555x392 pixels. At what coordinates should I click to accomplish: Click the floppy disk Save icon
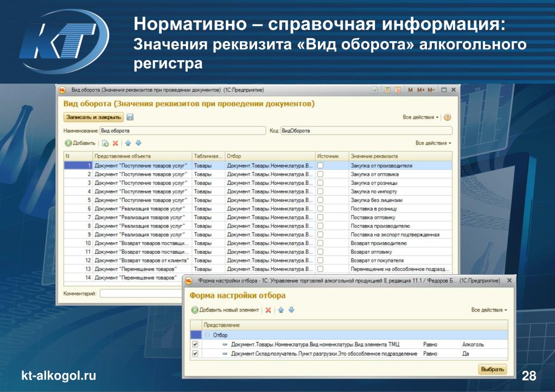click(x=130, y=117)
